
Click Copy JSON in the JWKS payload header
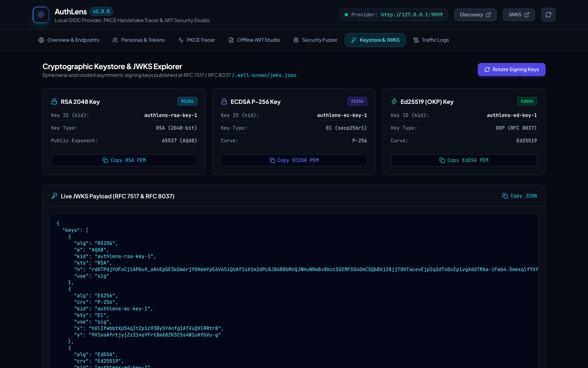[519, 196]
